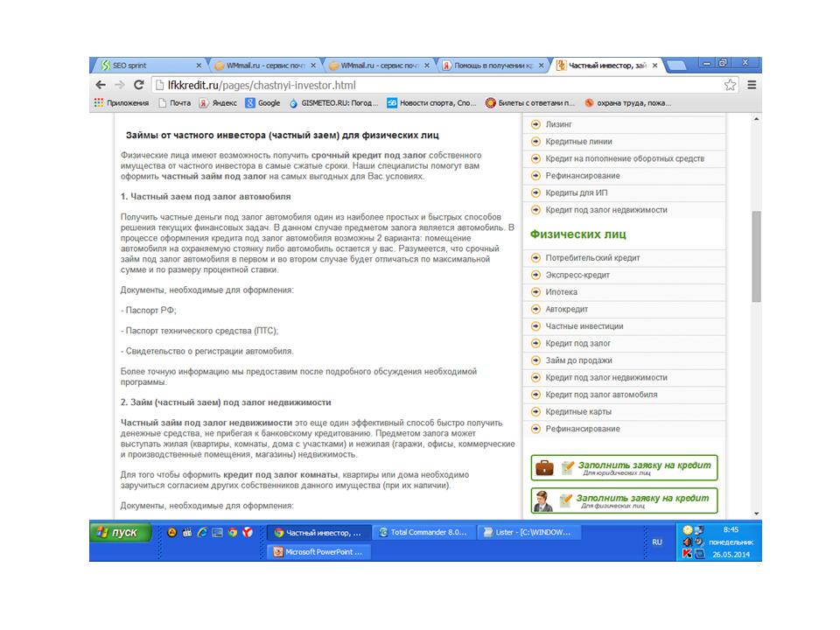Open the Потребительский кредит link

(592, 257)
